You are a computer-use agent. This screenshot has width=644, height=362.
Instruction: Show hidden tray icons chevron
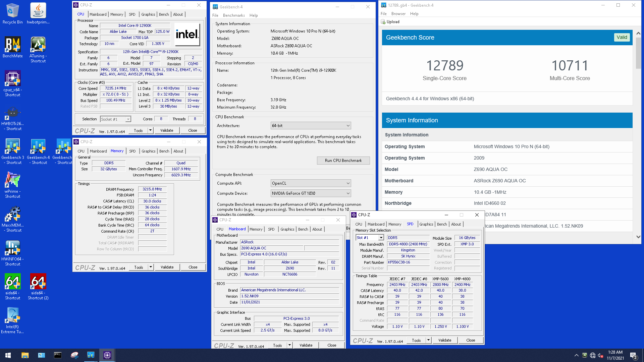pyautogui.click(x=576, y=355)
